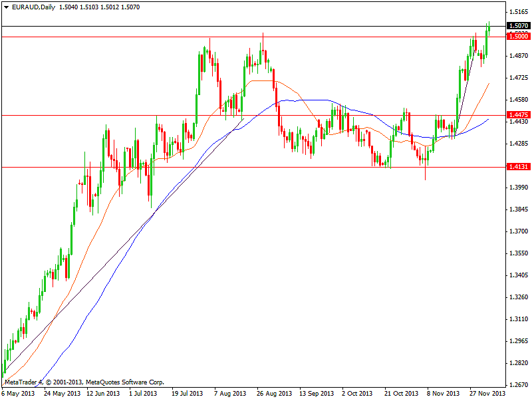Select the red 1.5000 price level tag
532x399 pixels.
pos(518,37)
